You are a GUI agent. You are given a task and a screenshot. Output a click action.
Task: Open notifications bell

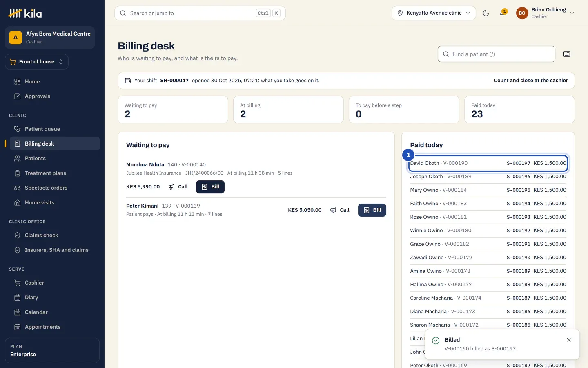point(503,13)
